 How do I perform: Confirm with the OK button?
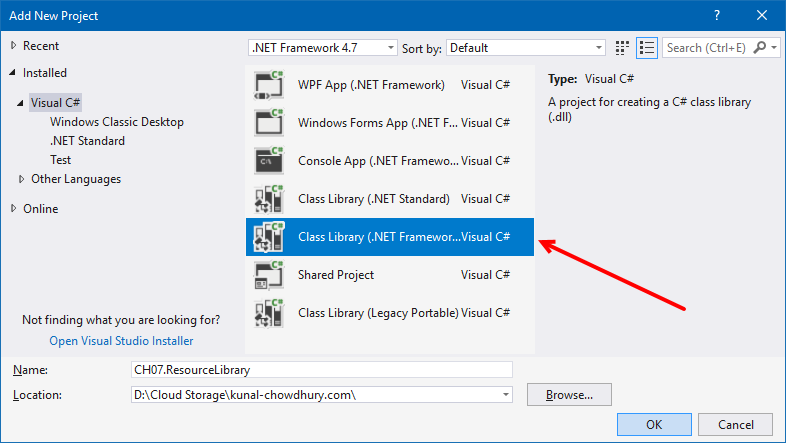point(654,424)
